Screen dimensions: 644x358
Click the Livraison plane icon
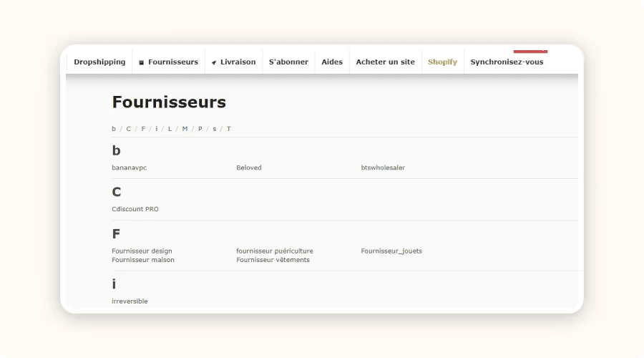point(214,62)
